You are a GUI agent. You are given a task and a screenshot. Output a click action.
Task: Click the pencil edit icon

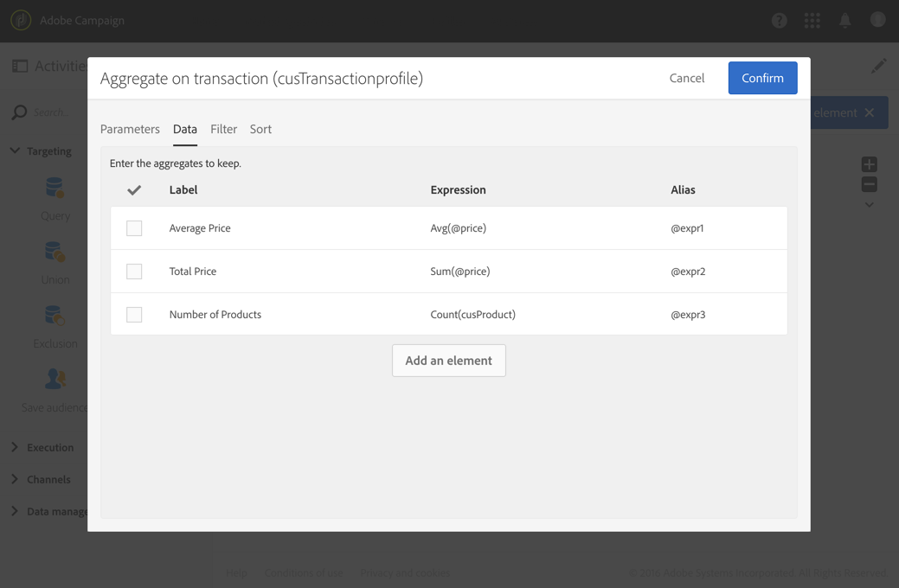[878, 67]
